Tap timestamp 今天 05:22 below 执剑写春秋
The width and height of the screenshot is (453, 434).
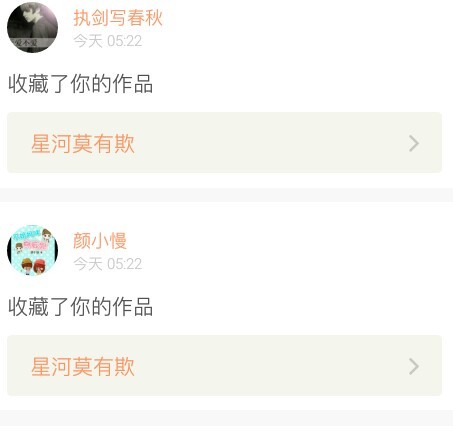coord(108,41)
